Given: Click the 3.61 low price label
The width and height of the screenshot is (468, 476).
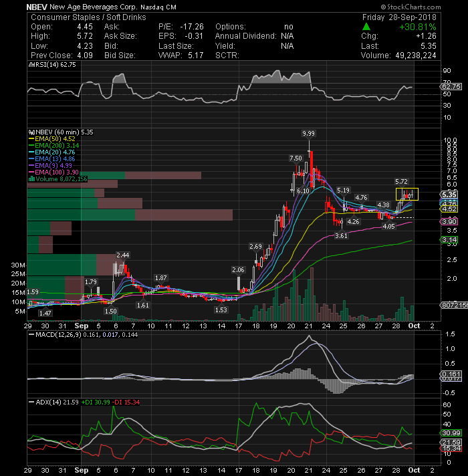Looking at the screenshot, I should coord(341,235).
